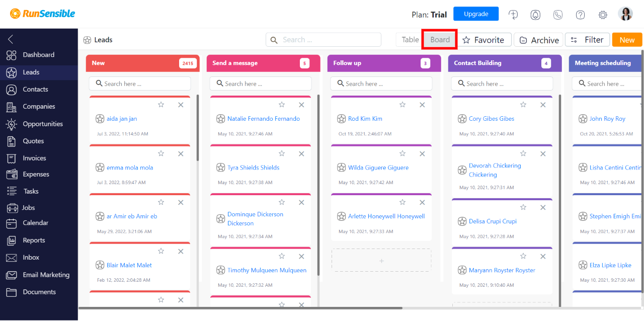Click the Inbox envelope icon

point(12,258)
